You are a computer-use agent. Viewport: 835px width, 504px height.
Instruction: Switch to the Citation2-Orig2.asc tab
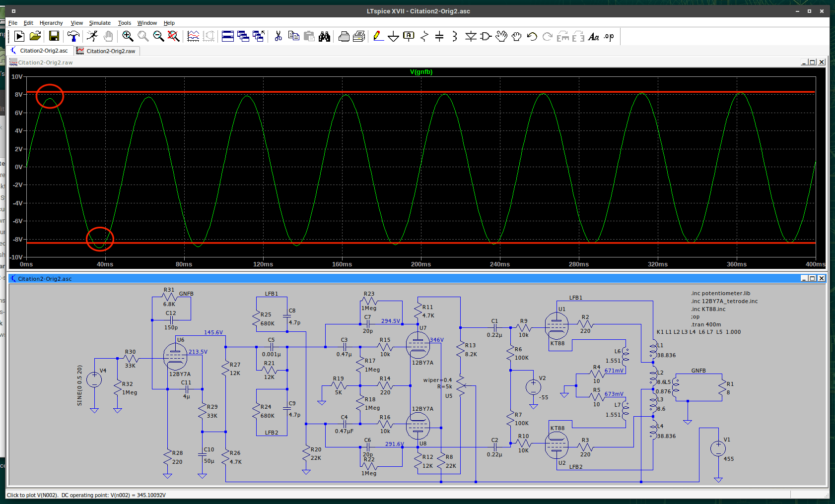[40, 51]
